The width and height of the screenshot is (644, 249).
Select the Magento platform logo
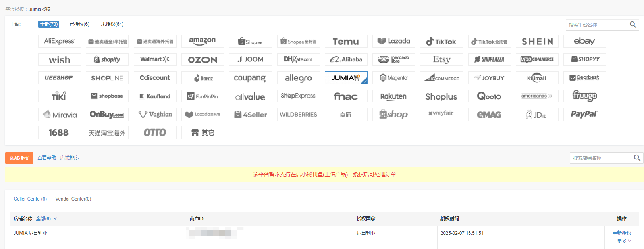tap(394, 78)
